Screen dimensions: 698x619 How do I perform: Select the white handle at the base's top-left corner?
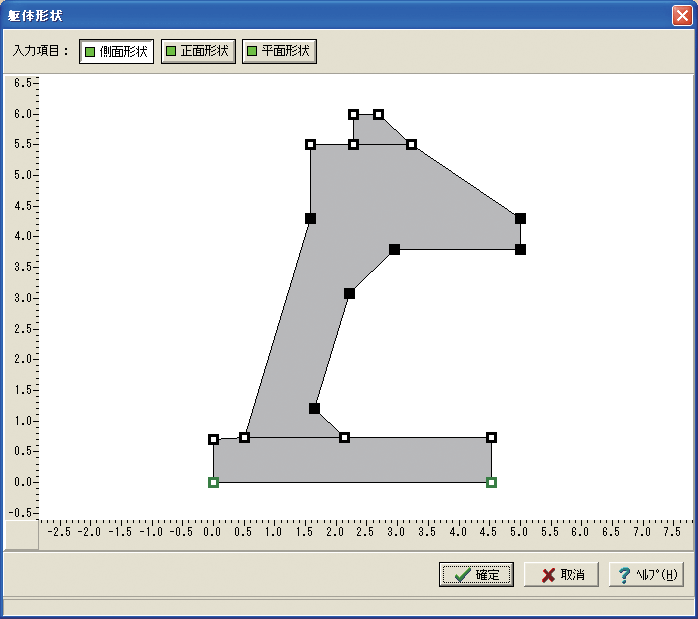point(213,439)
